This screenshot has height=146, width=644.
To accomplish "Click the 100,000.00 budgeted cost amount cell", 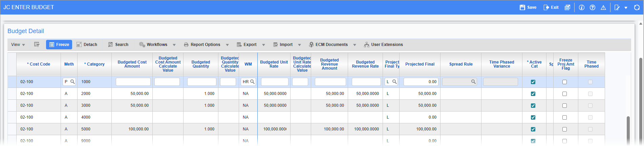I will click(x=132, y=129).
